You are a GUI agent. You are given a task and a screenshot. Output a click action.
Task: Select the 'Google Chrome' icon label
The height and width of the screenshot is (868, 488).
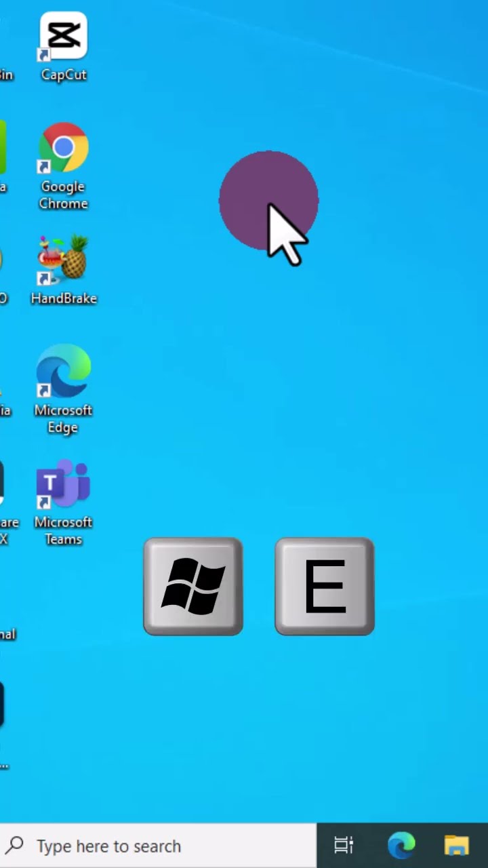(64, 195)
